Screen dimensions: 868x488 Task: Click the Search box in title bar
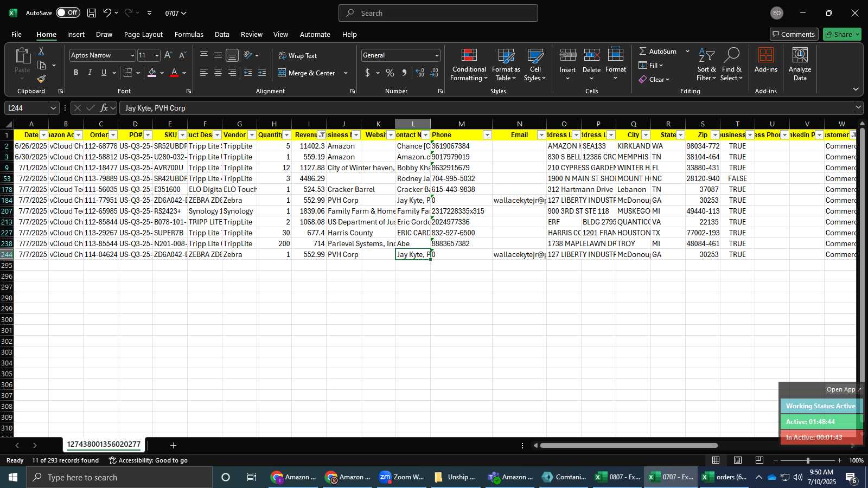[x=438, y=13]
